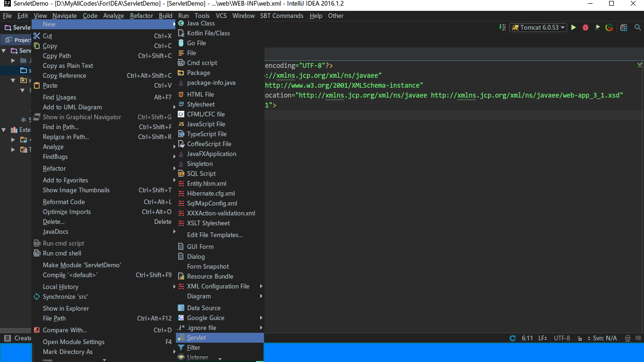This screenshot has height=362, width=644.
Task: Open the Svn: N/A branch widget
Action: pyautogui.click(x=601, y=338)
